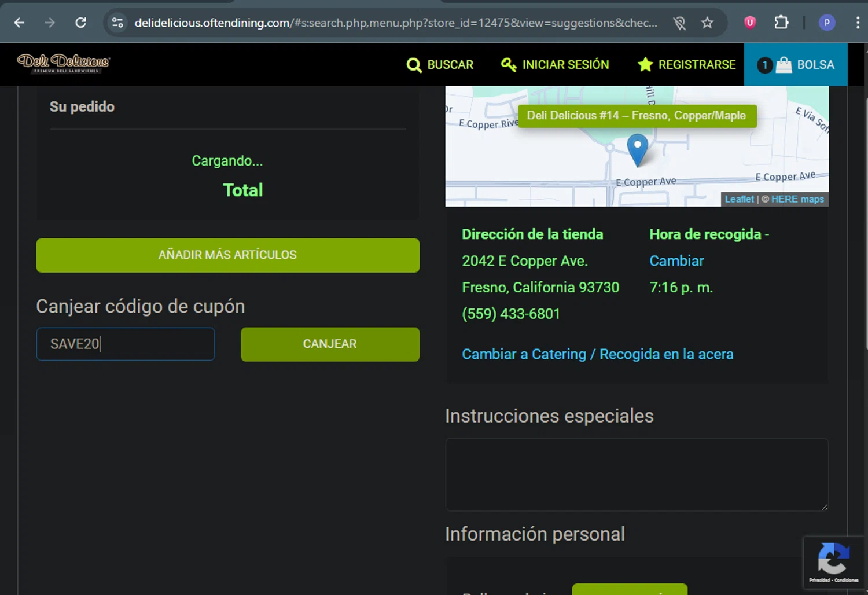
Task: Reload the page with the refresh icon
Action: click(81, 23)
